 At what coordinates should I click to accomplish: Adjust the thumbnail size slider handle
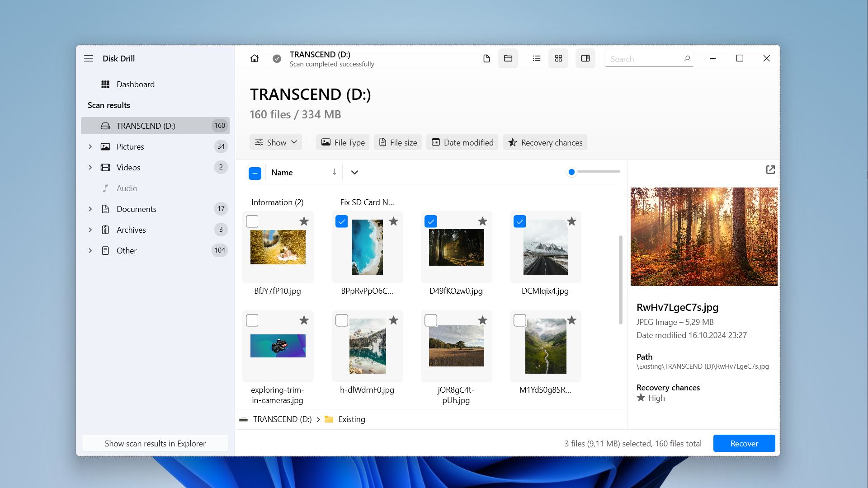click(x=571, y=172)
